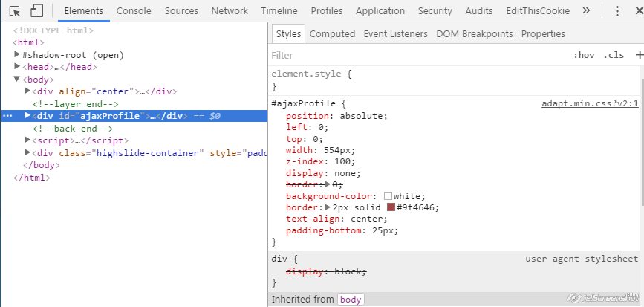The height and width of the screenshot is (307, 644).
Task: Select the Event Listeners sidebar tab
Action: click(395, 33)
